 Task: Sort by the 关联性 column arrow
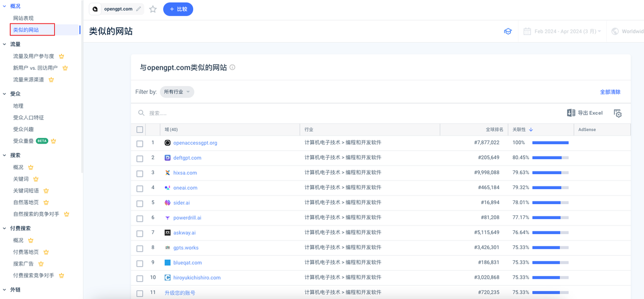531,130
